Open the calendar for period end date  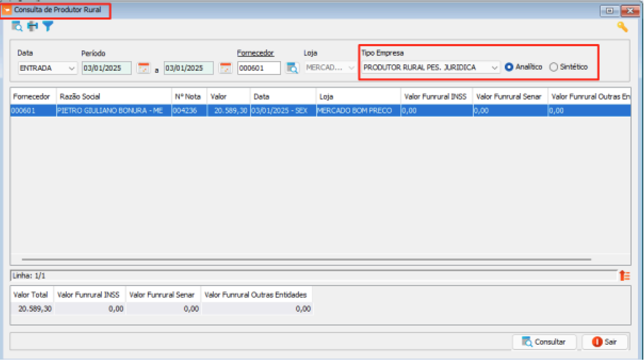(x=226, y=68)
